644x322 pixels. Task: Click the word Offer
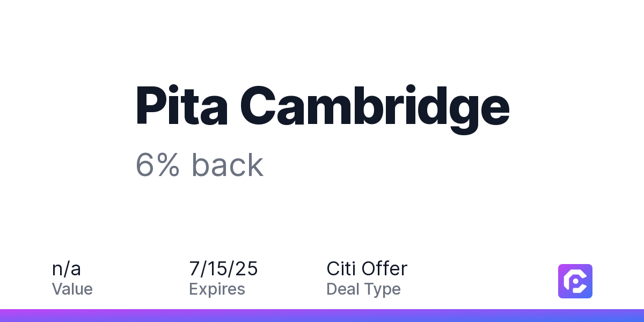point(384,269)
